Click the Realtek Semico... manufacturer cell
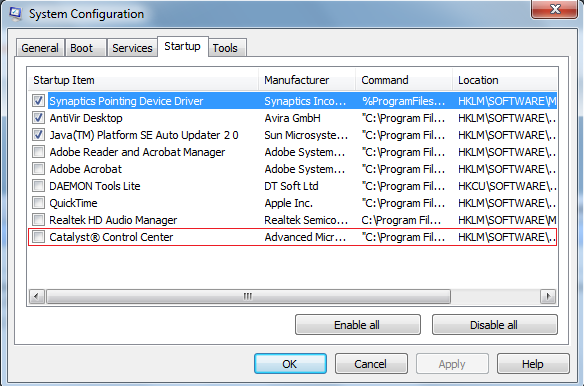This screenshot has width=584, height=386. [306, 220]
